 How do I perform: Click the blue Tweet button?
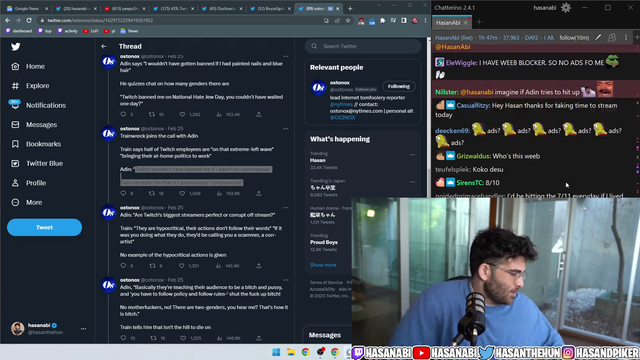tap(44, 227)
